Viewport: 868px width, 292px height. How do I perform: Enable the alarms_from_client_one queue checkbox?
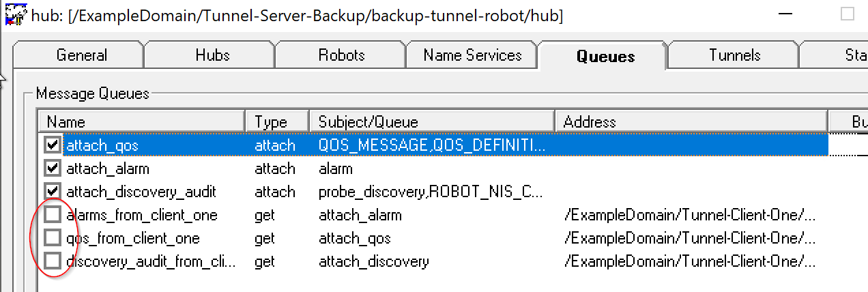pyautogui.click(x=52, y=215)
